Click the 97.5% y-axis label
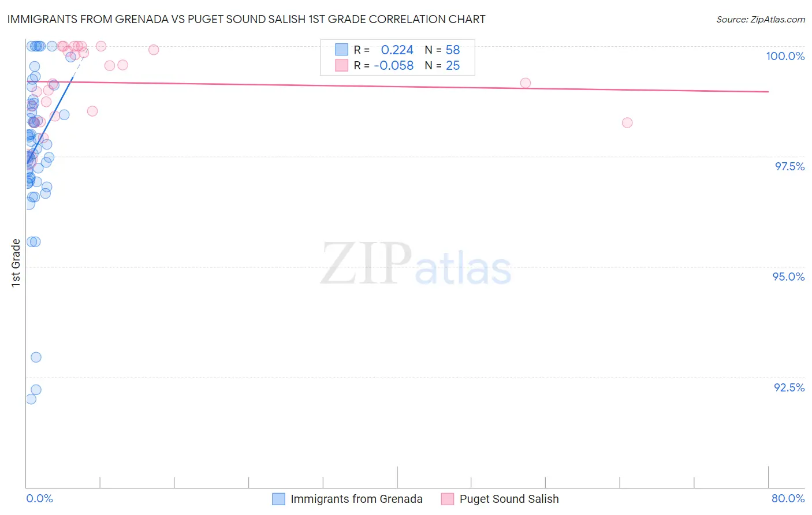The height and width of the screenshot is (515, 812). coord(789,166)
